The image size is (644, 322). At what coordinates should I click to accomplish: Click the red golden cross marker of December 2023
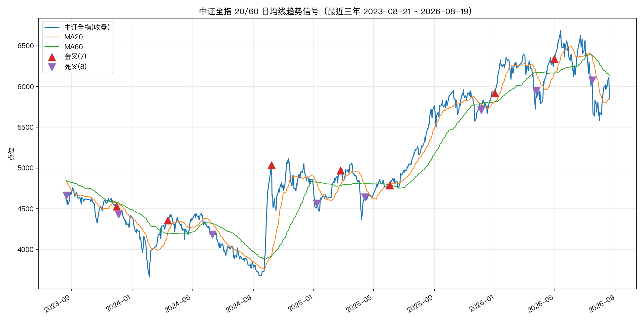[117, 207]
